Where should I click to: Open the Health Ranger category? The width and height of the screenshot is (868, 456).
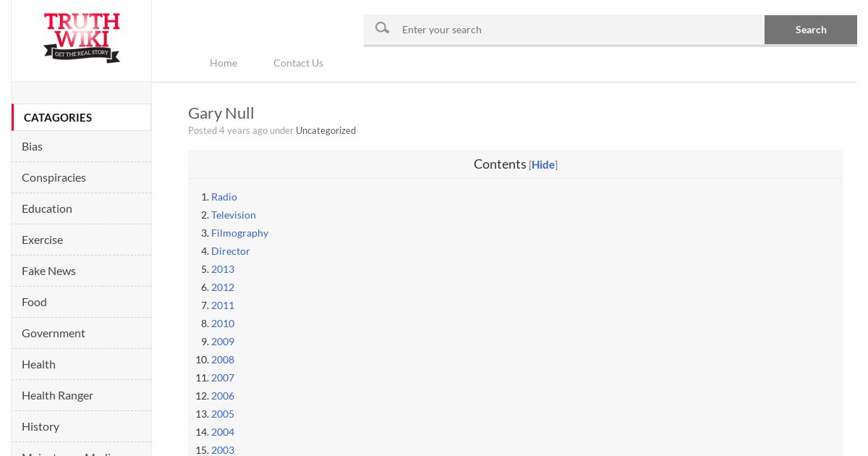pos(81,395)
